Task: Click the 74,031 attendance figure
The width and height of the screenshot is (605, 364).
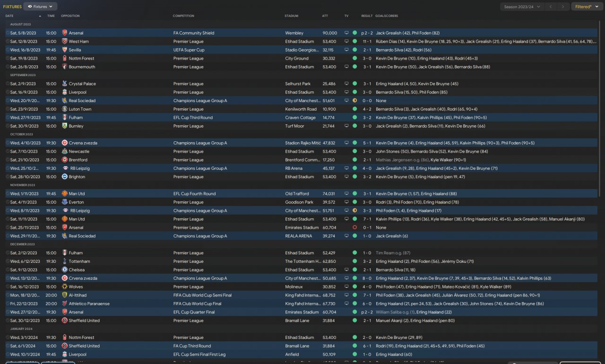Action: tap(329, 194)
